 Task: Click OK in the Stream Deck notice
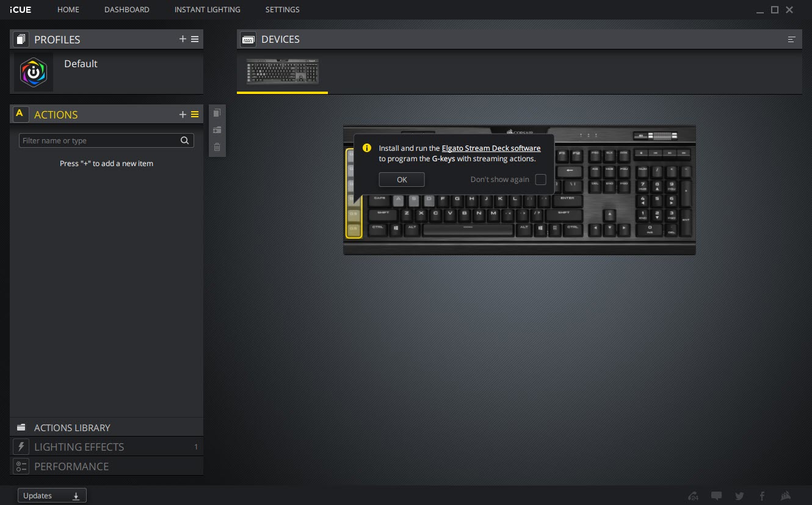click(x=402, y=180)
